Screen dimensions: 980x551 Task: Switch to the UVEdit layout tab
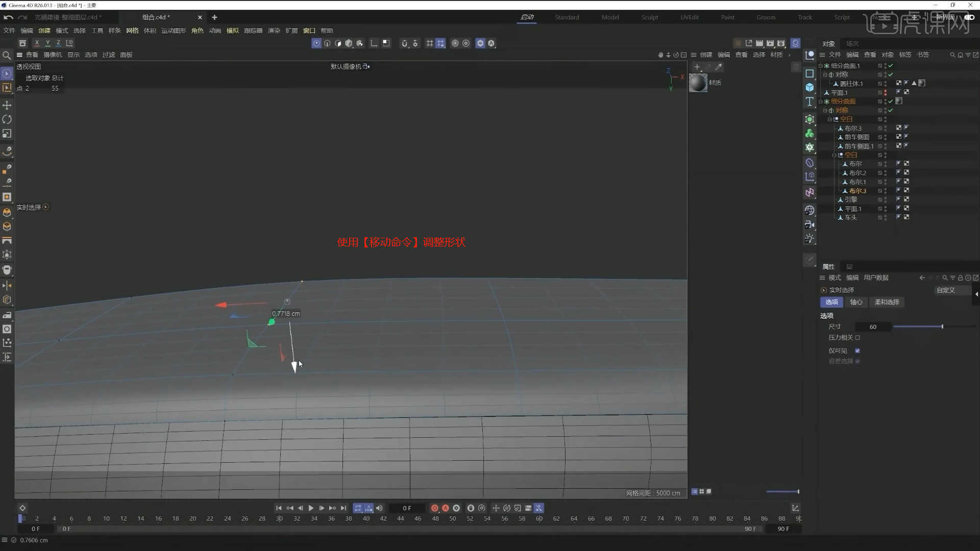690,17
